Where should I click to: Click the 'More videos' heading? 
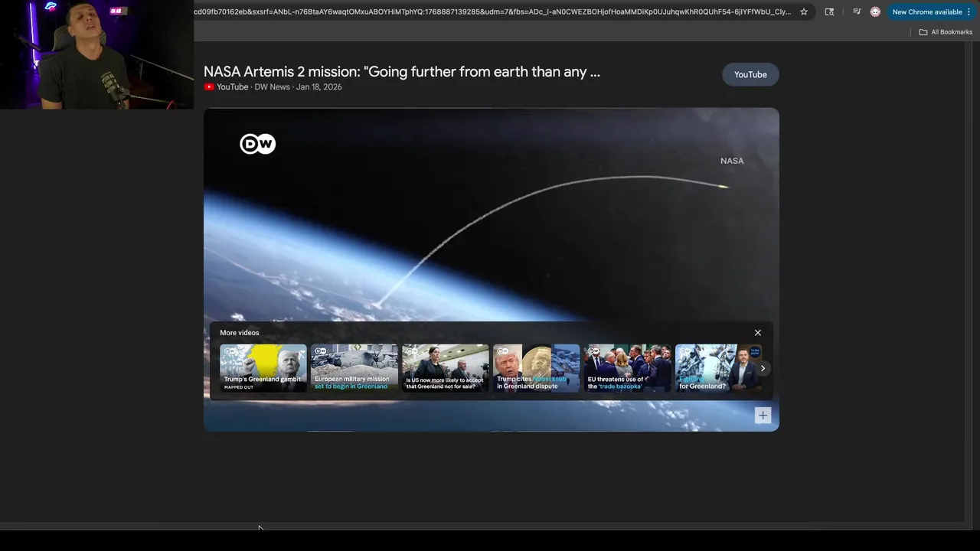pos(240,333)
